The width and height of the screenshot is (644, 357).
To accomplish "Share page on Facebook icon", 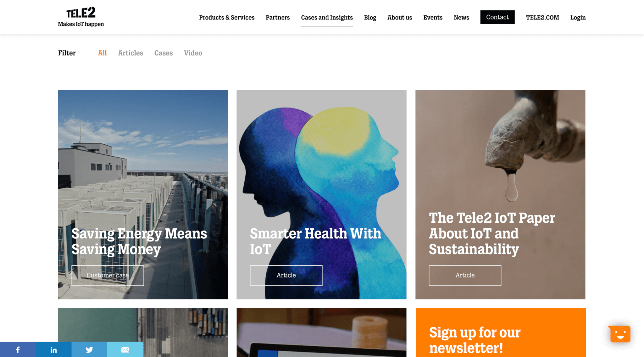I will [18, 349].
